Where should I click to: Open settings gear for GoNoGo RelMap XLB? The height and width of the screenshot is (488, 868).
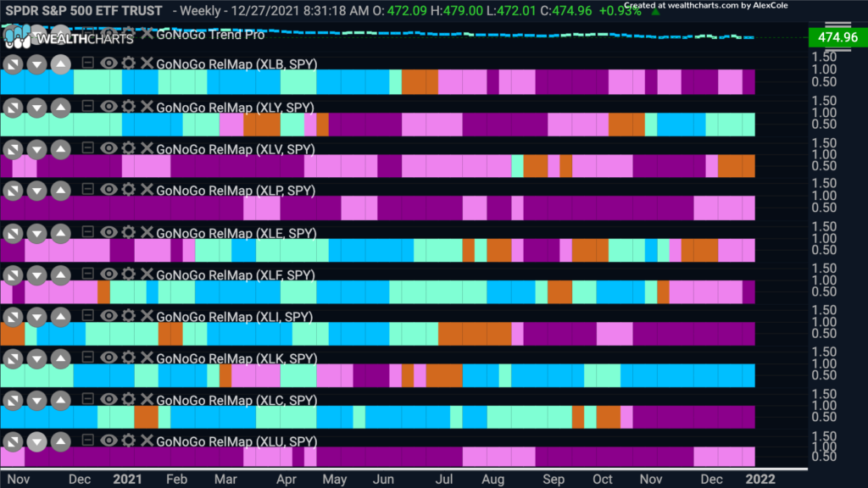[x=129, y=63]
